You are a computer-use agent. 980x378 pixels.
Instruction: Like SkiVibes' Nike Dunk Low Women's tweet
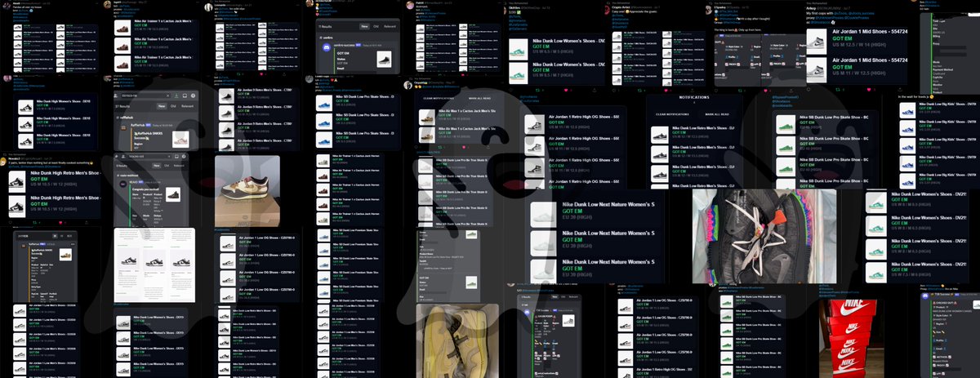click(x=566, y=89)
